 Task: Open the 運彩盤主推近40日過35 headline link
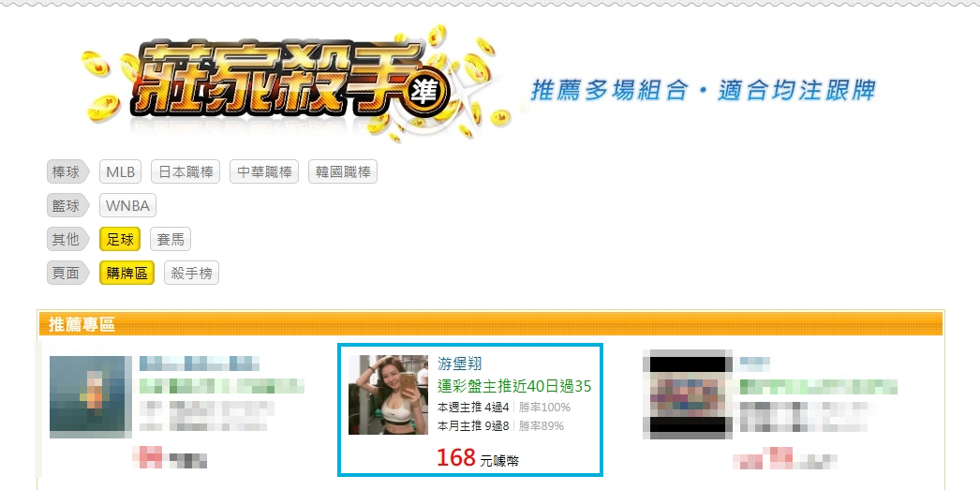513,386
